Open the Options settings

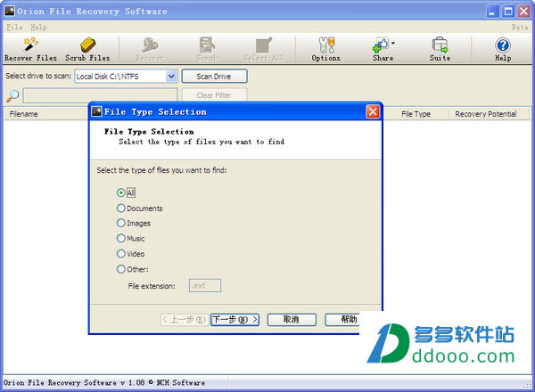[x=326, y=49]
